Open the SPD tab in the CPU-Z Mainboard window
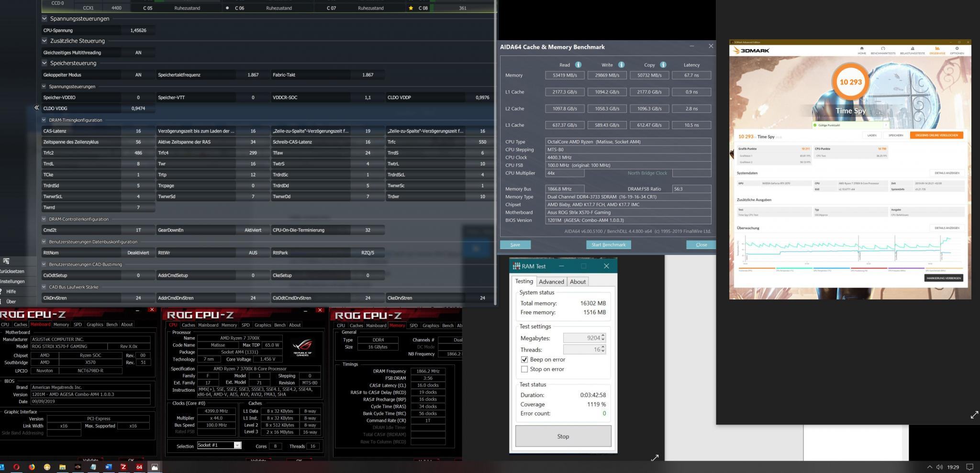Screen dimensions: 980x473 point(78,325)
